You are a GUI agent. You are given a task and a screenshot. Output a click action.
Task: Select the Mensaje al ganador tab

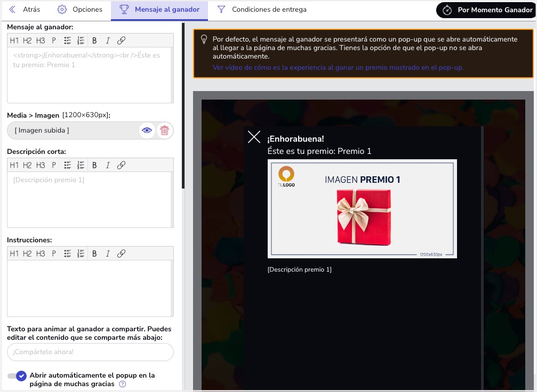(x=159, y=10)
